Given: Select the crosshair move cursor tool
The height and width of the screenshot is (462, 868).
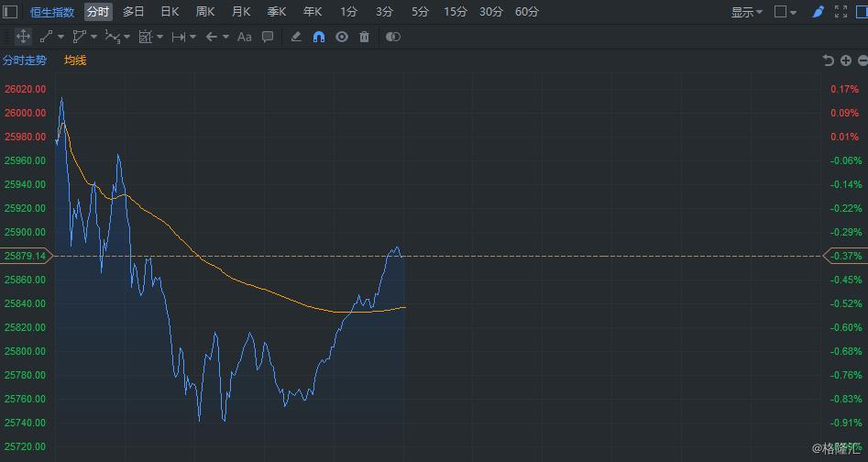Looking at the screenshot, I should (23, 37).
